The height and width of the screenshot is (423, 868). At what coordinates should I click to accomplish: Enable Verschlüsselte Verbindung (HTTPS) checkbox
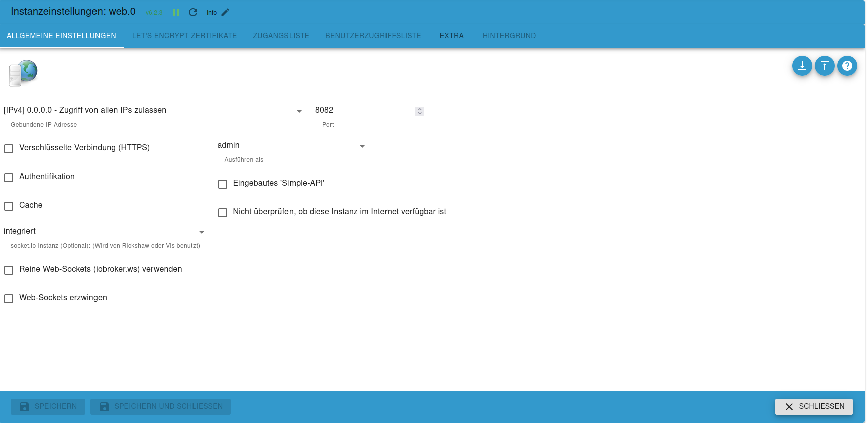[x=9, y=149]
